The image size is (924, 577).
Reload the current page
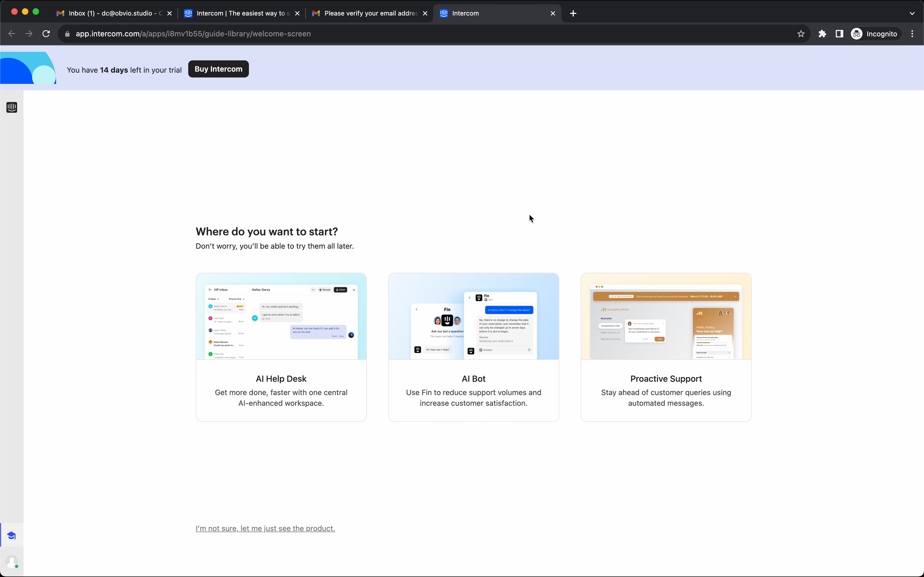tap(46, 34)
